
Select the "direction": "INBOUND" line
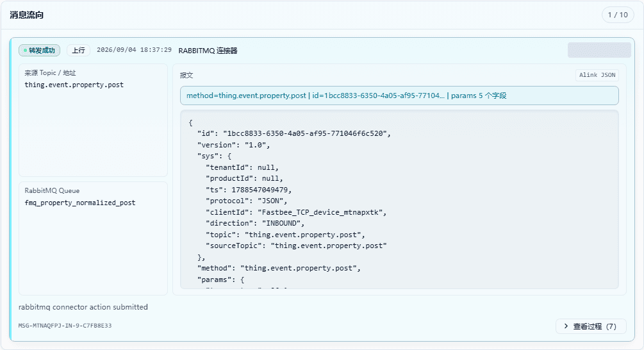click(x=255, y=223)
